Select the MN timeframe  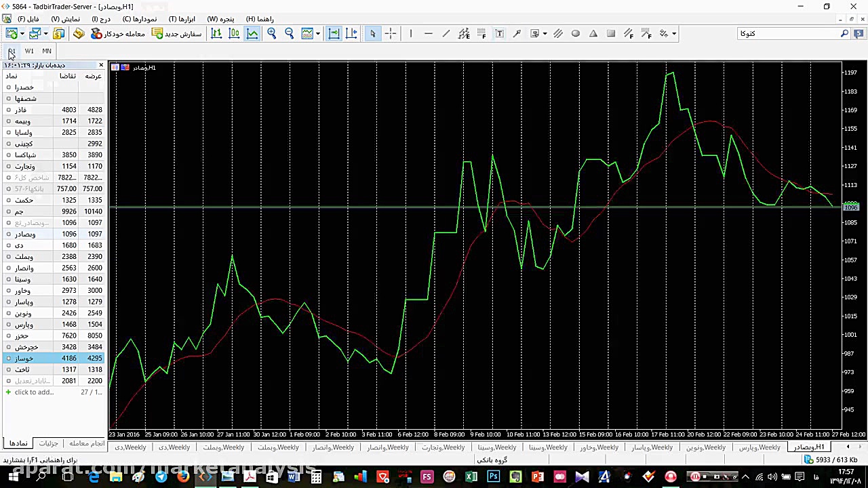click(47, 51)
